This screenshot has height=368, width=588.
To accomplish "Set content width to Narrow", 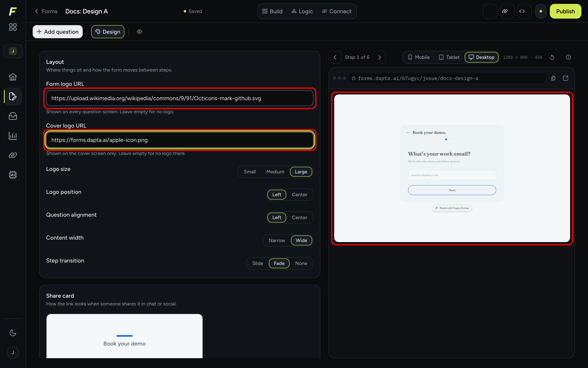I will pyautogui.click(x=277, y=240).
